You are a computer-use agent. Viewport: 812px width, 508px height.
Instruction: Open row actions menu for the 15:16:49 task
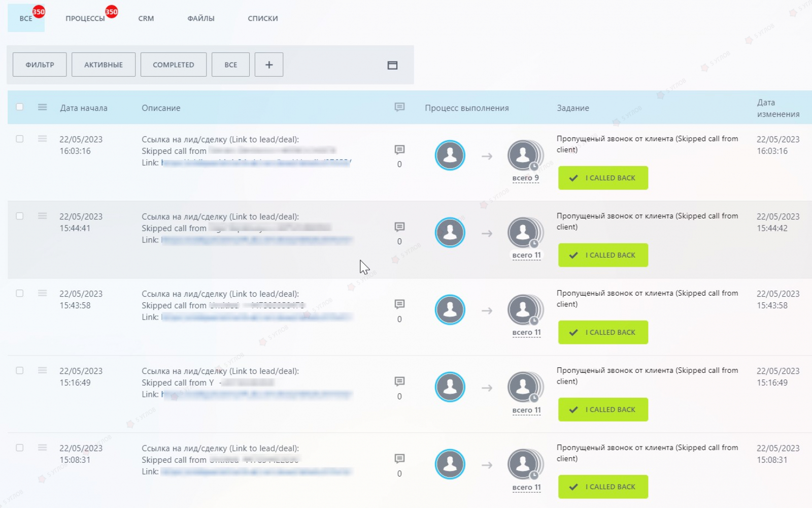[x=43, y=370]
